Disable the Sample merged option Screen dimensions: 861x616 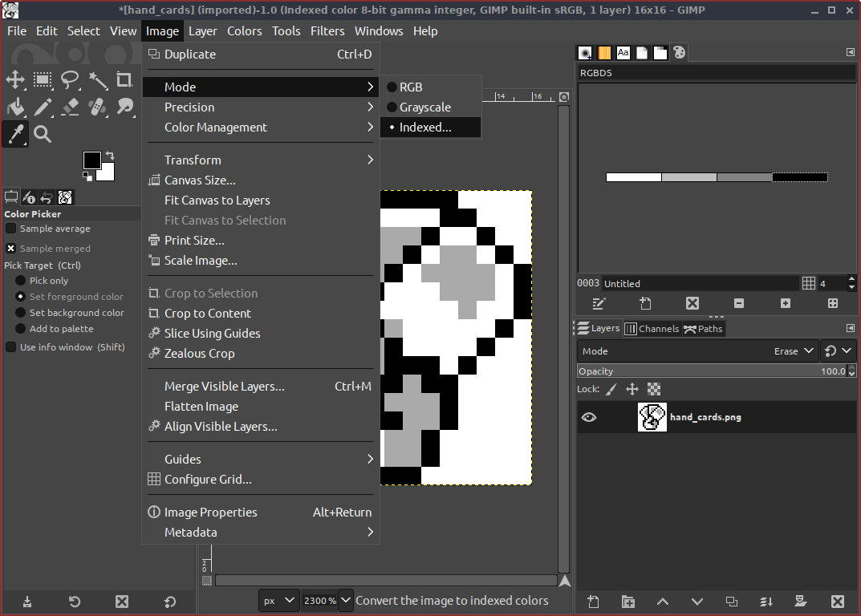pyautogui.click(x=10, y=248)
